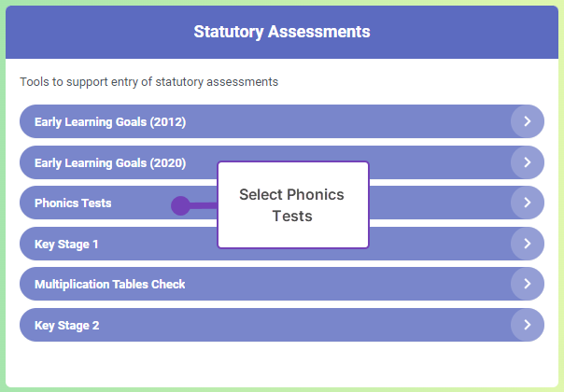Click the Early Learning Goals (2012) chevron arrow
The height and width of the screenshot is (392, 564).
(x=528, y=121)
